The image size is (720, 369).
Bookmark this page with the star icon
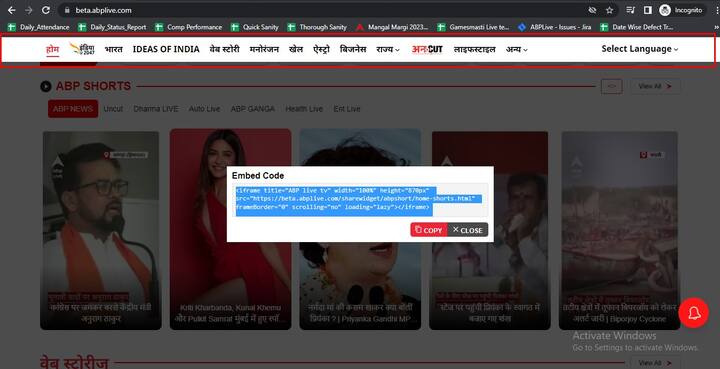(609, 10)
